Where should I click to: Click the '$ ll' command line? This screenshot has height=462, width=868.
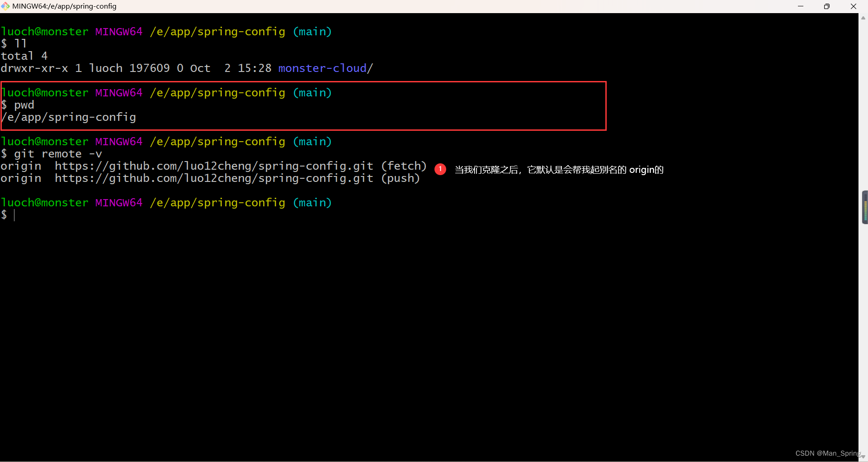(x=14, y=44)
